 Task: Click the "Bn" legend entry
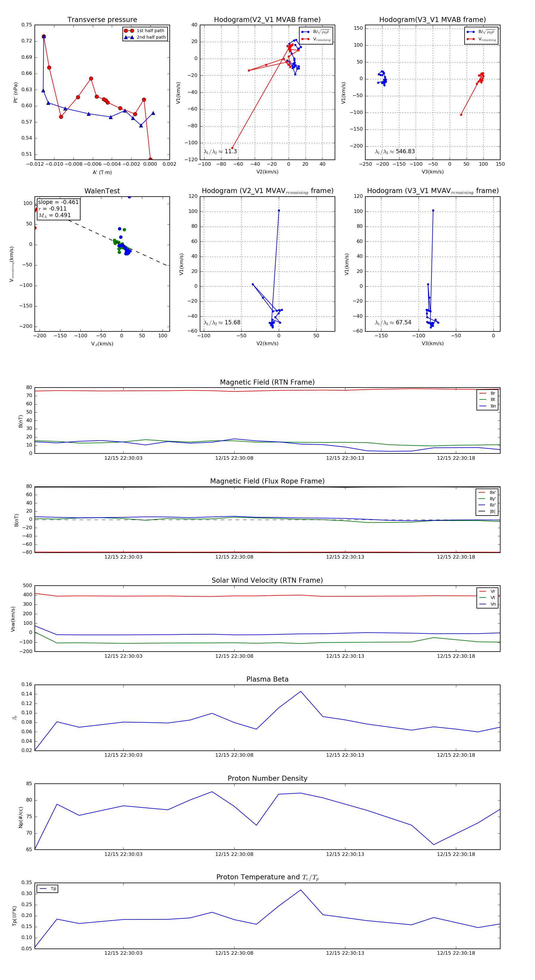(x=488, y=406)
